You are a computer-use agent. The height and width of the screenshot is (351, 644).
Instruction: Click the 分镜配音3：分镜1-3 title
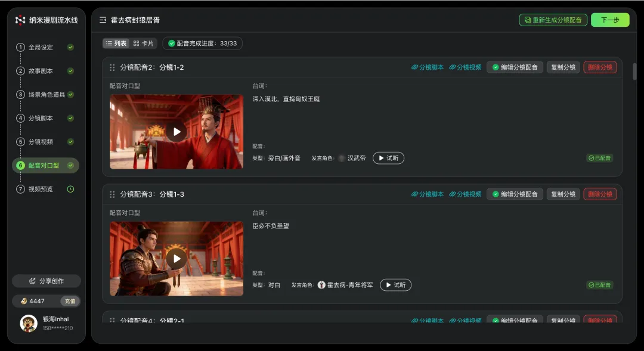point(152,194)
